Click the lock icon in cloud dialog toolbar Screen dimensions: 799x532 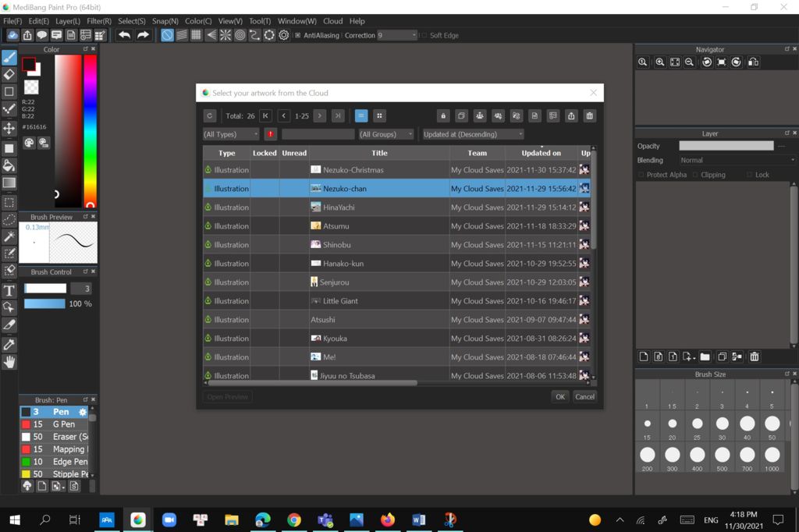(x=443, y=115)
